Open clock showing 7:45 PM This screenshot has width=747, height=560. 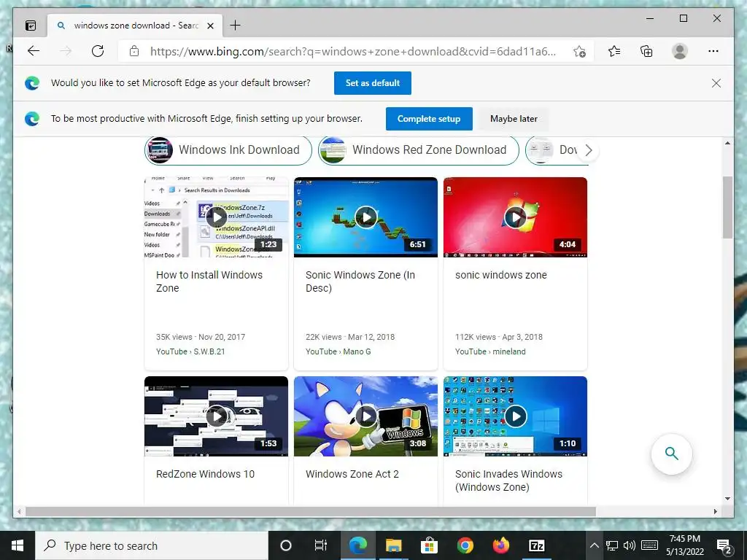pos(684,545)
